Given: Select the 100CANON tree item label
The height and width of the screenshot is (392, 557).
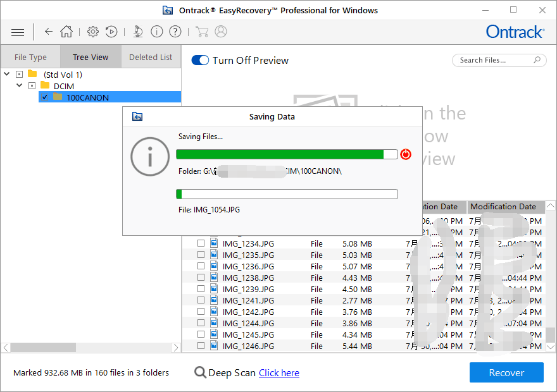Looking at the screenshot, I should [x=88, y=97].
